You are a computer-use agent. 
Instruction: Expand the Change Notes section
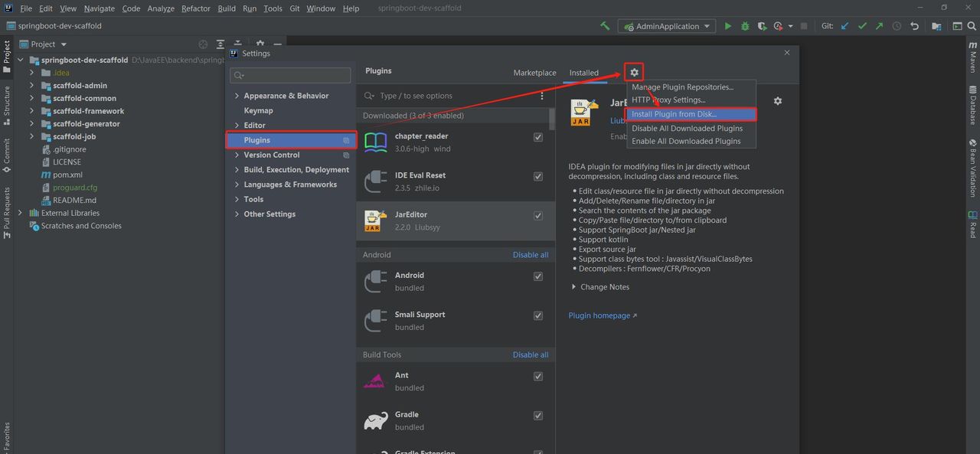pyautogui.click(x=575, y=287)
